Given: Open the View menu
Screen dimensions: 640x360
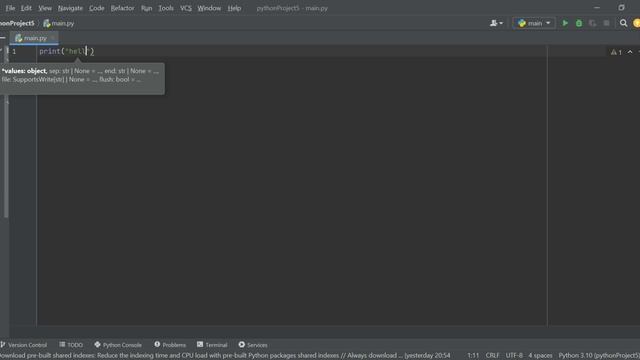Looking at the screenshot, I should [x=45, y=8].
